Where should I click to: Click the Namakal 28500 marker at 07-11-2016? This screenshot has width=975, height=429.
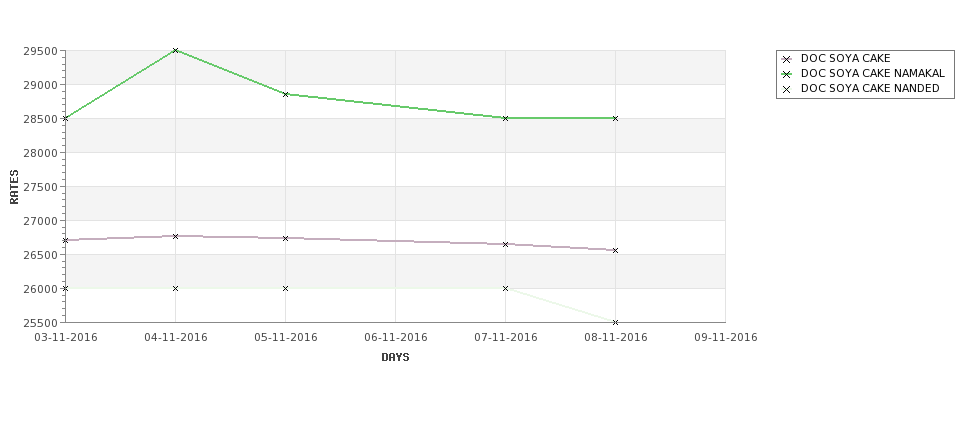(506, 118)
